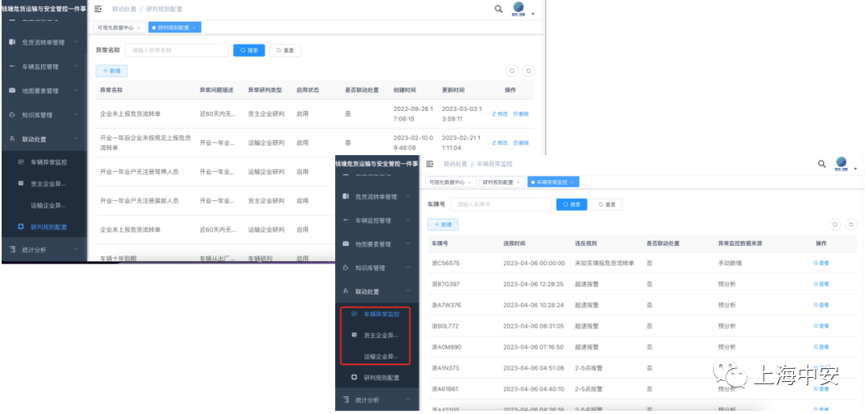
Task: Click the sidebar collapse icon beside 联动处置 / 车辆异常监控 breadcrumb
Action: coord(430,164)
